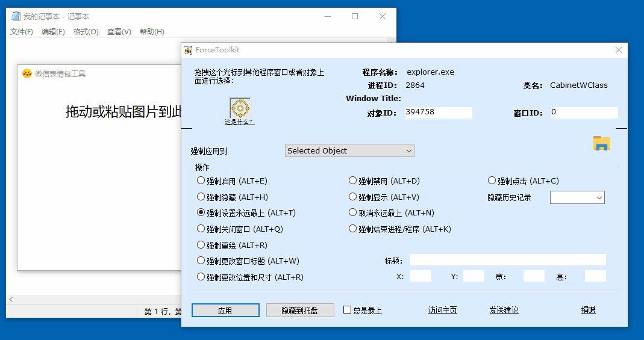Click the 应用 button
Screen dimensions: 644x340
(225, 311)
